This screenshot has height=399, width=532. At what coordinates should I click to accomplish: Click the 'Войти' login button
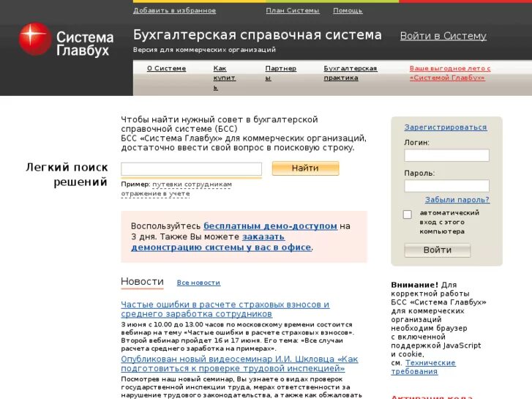(x=438, y=250)
